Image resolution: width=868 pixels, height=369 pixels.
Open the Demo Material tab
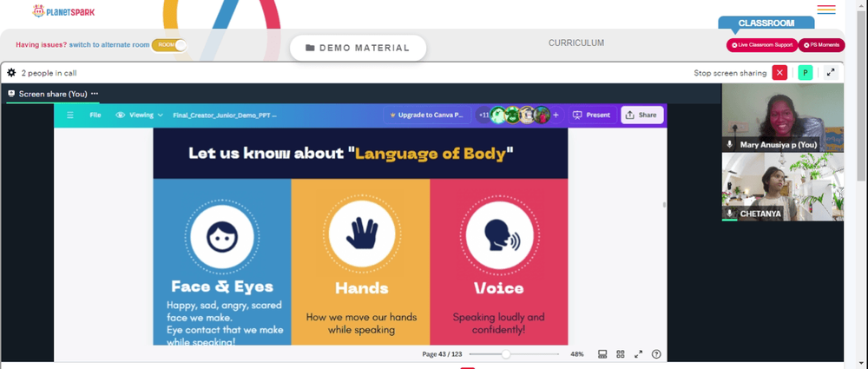(x=358, y=48)
